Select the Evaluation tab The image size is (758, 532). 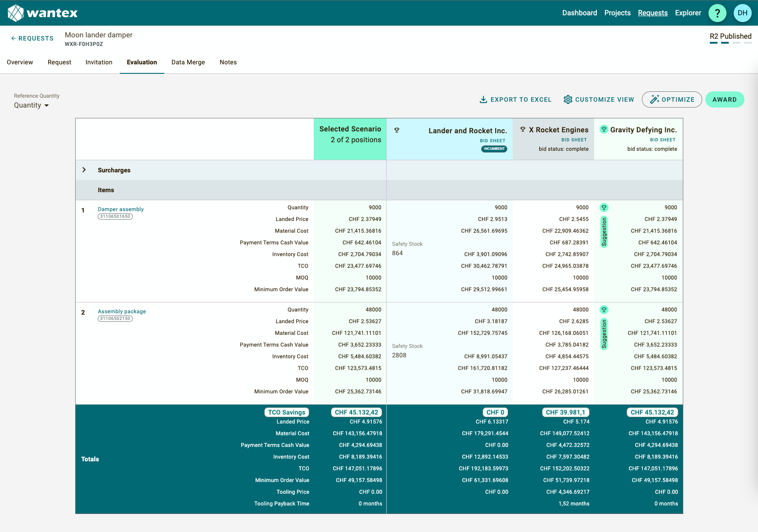pos(142,62)
